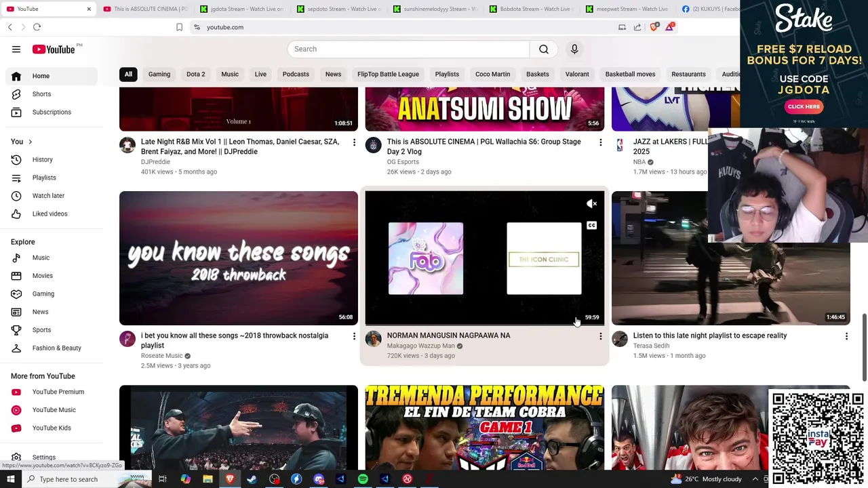Close the YouTube browser tab

(x=89, y=9)
